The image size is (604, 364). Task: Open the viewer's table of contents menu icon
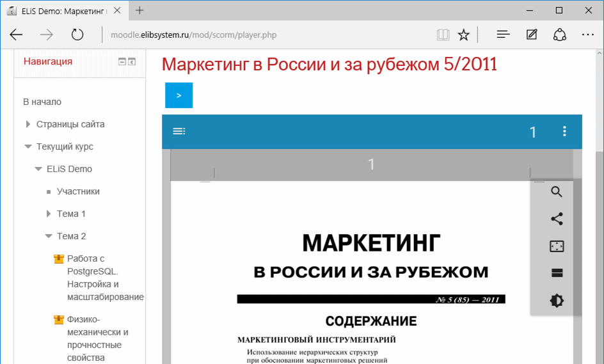(179, 131)
